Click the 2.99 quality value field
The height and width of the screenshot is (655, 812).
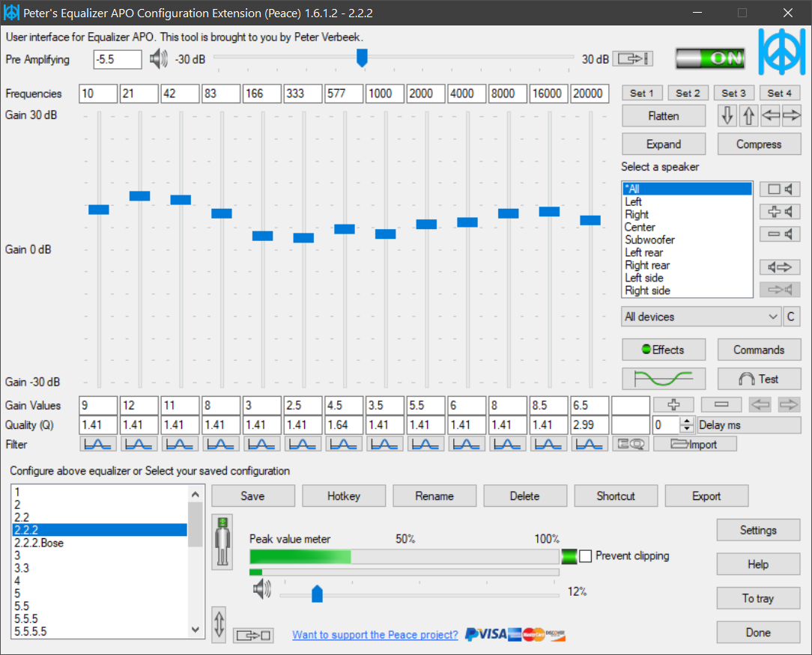pos(590,424)
